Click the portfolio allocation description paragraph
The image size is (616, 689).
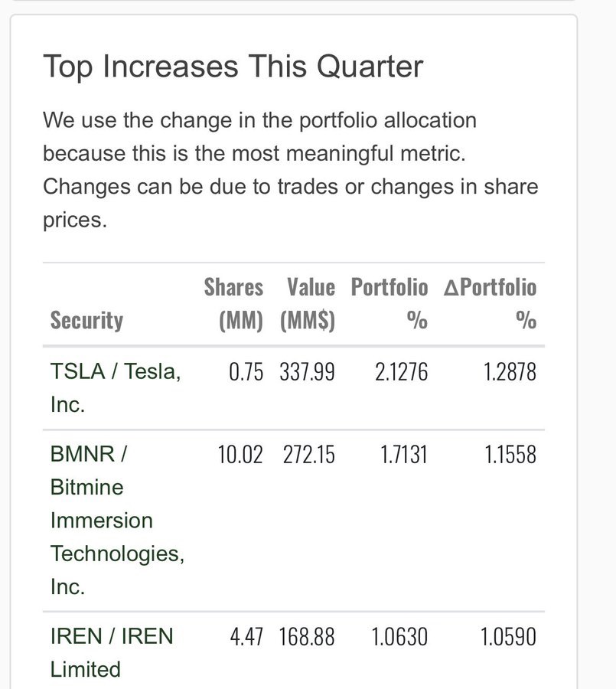coord(291,170)
